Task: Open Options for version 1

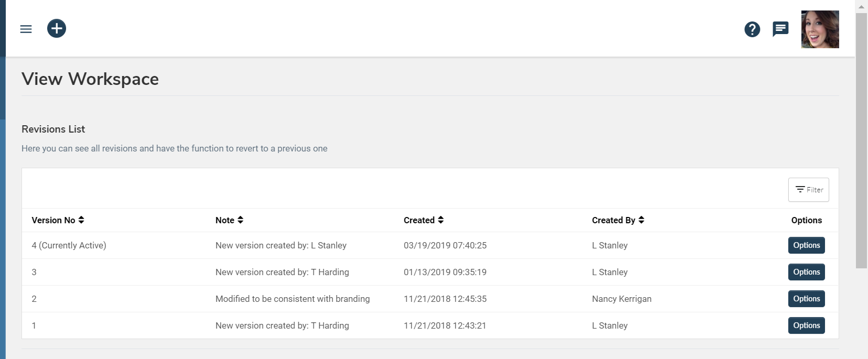Action: pyautogui.click(x=806, y=325)
